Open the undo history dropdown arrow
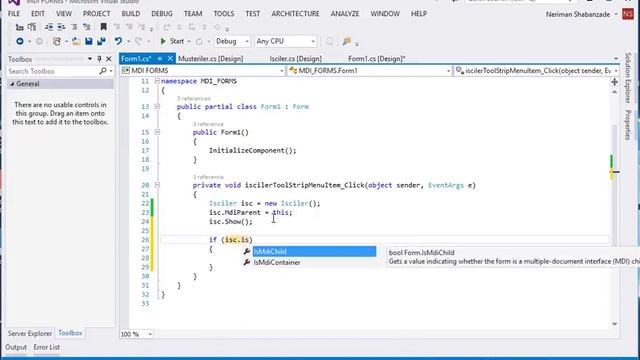 [128, 42]
